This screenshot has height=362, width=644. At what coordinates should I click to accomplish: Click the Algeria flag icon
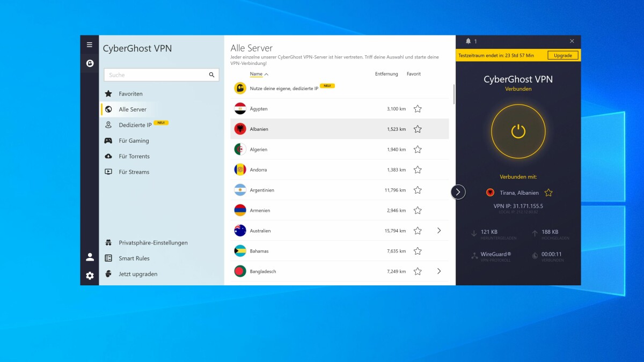[x=240, y=150]
